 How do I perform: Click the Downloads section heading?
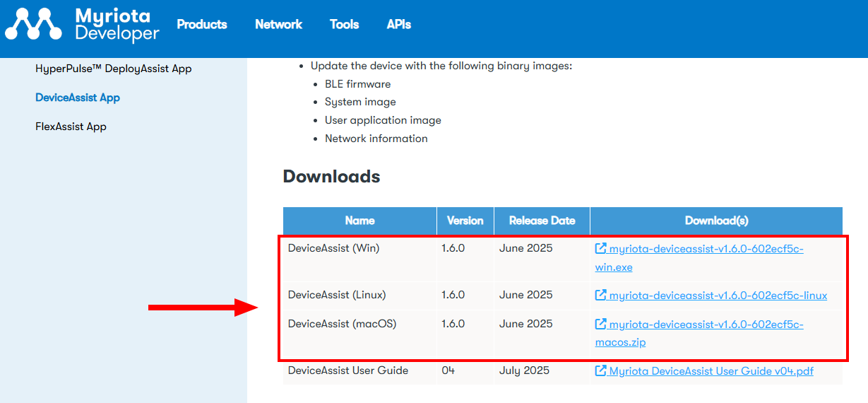pos(332,177)
